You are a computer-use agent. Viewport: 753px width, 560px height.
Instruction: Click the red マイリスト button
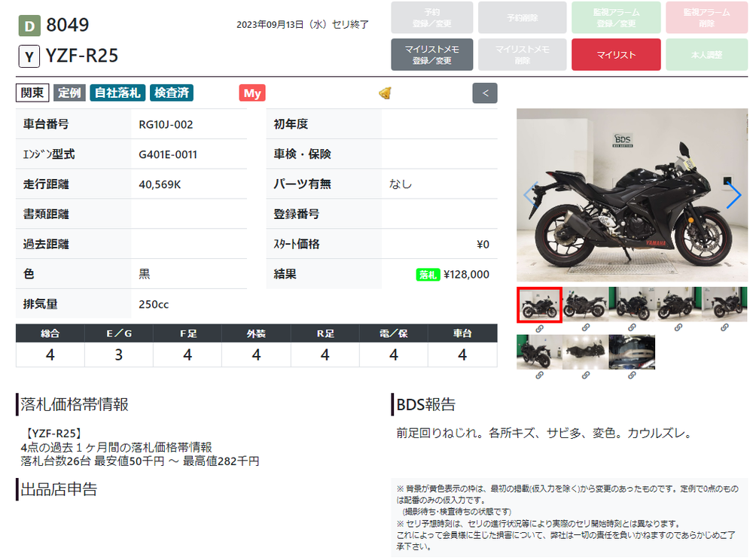point(616,55)
